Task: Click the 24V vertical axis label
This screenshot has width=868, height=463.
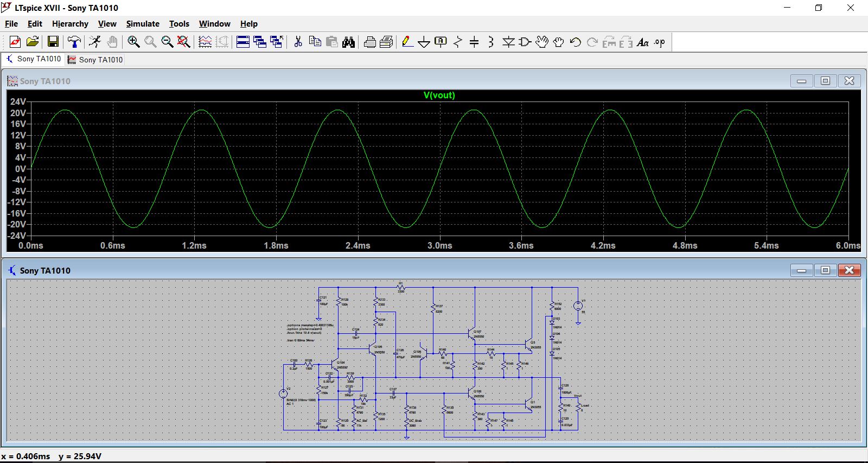Action: [x=18, y=102]
